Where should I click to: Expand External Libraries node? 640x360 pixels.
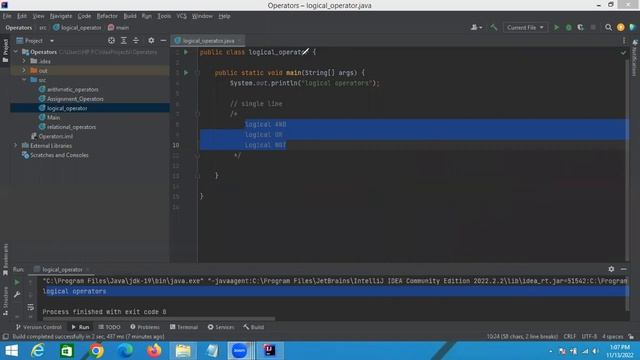point(16,145)
